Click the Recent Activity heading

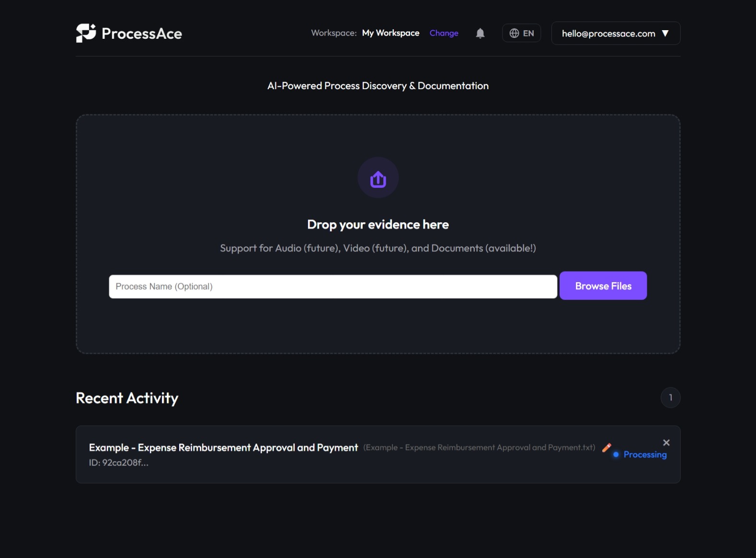127,398
